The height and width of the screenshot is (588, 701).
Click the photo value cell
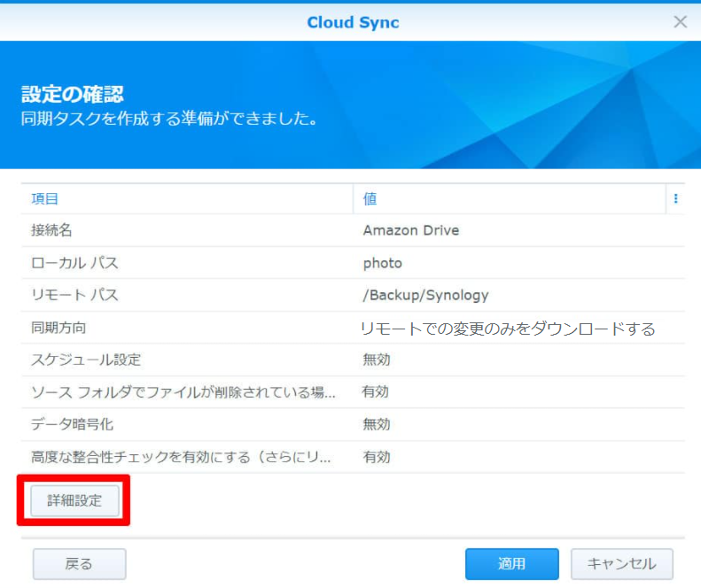tap(383, 263)
